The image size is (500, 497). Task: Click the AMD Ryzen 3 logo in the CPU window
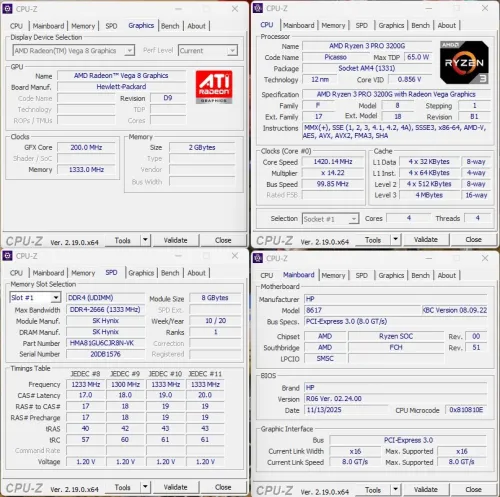(464, 62)
